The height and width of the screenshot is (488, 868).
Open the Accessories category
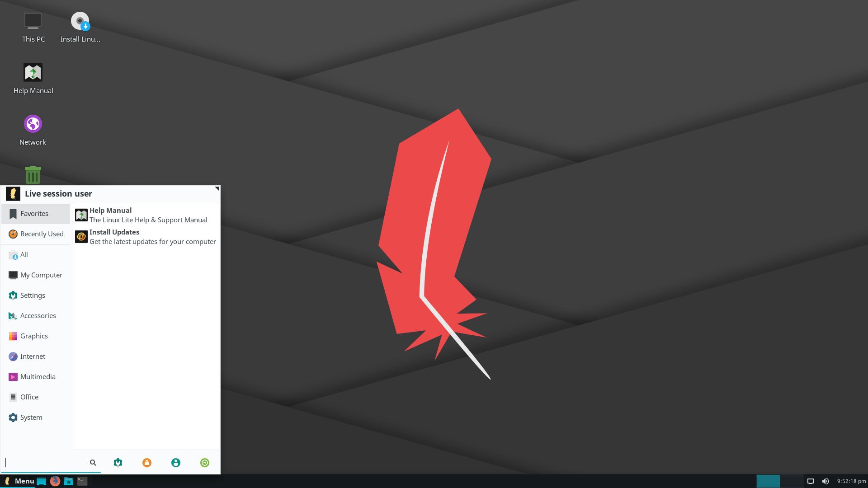[36, 316]
